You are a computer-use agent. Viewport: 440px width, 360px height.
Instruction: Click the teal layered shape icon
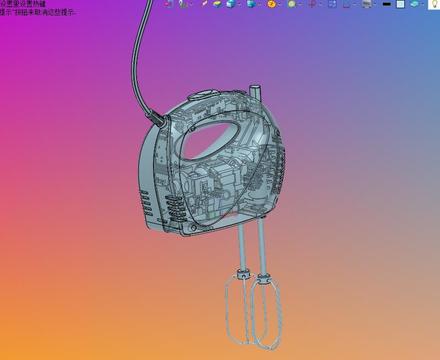tap(415, 4)
